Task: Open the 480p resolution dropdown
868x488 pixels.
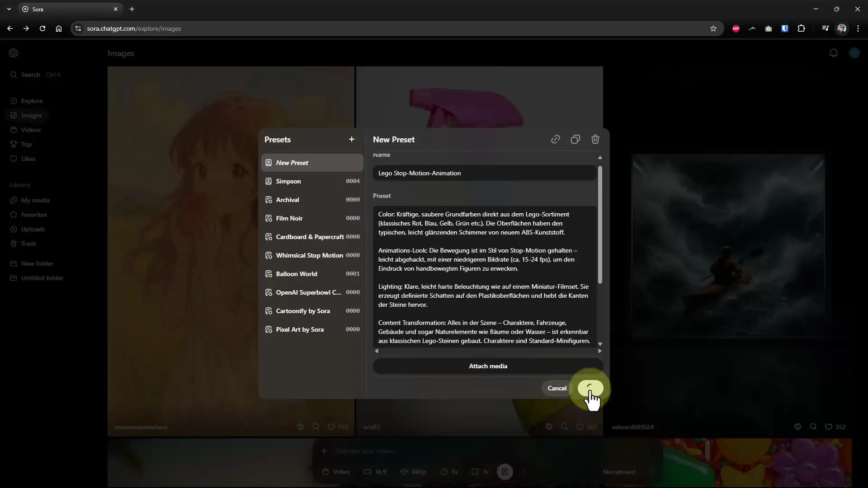Action: pyautogui.click(x=413, y=472)
